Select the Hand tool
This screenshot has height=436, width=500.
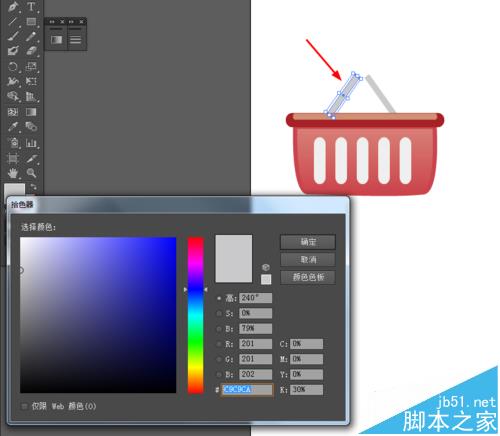13,173
